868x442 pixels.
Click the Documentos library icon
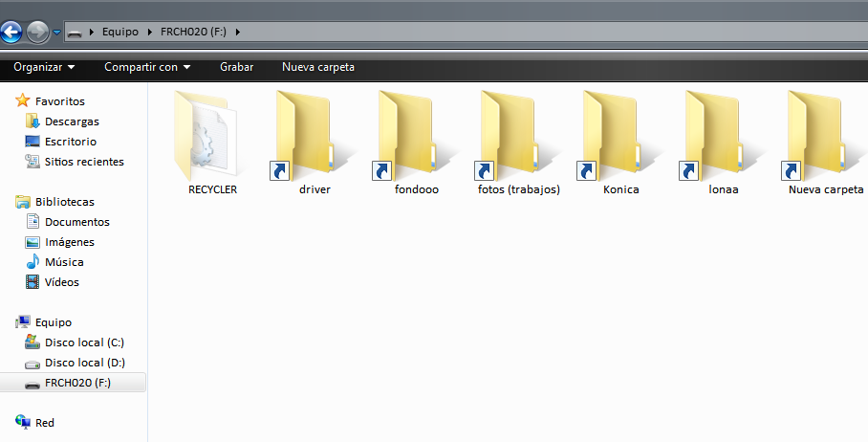[x=33, y=221]
